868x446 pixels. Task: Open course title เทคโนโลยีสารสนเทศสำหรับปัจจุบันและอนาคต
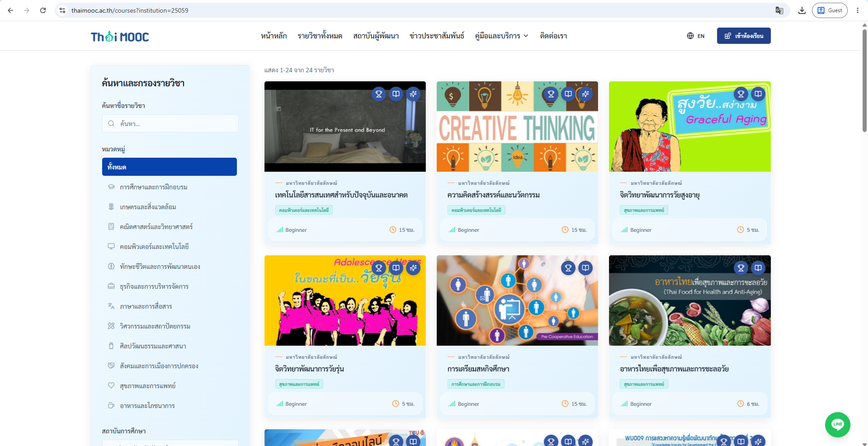click(x=341, y=195)
